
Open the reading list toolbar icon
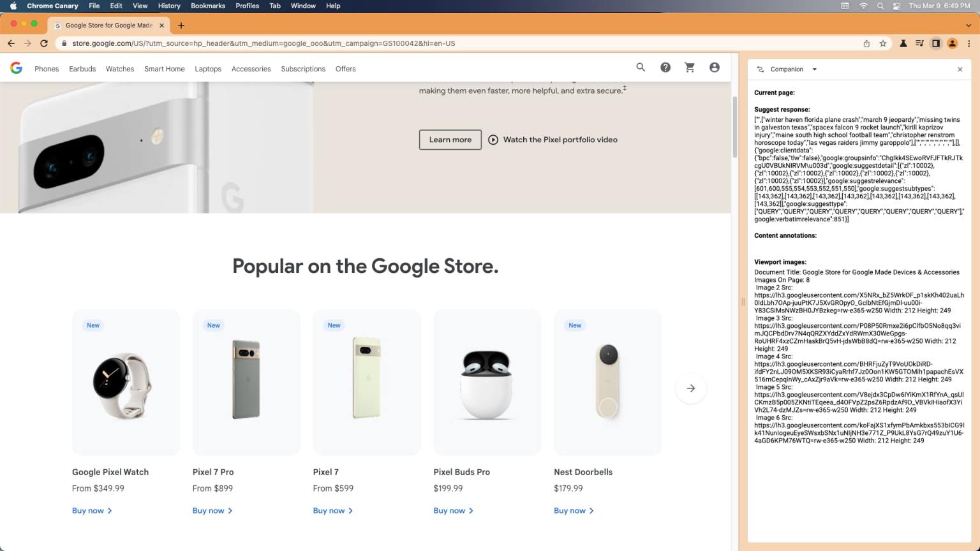click(x=919, y=43)
